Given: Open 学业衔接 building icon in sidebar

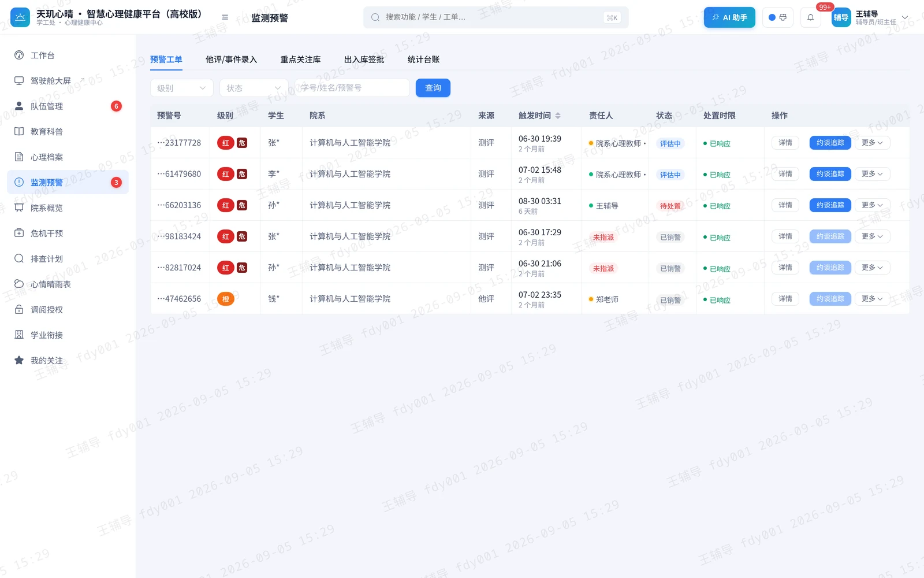Looking at the screenshot, I should click(x=19, y=335).
